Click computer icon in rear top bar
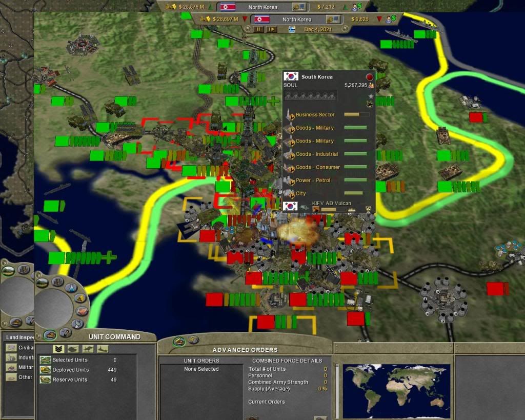 [299, 7]
